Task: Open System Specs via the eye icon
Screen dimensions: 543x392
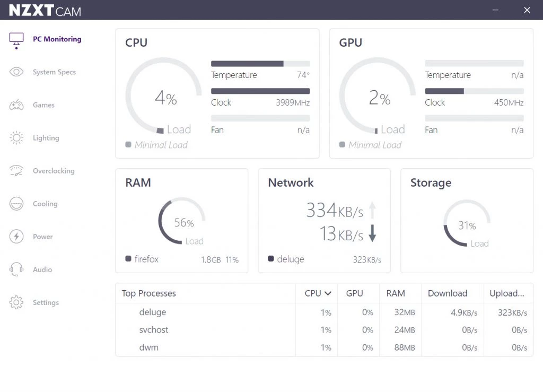Action: (x=16, y=72)
